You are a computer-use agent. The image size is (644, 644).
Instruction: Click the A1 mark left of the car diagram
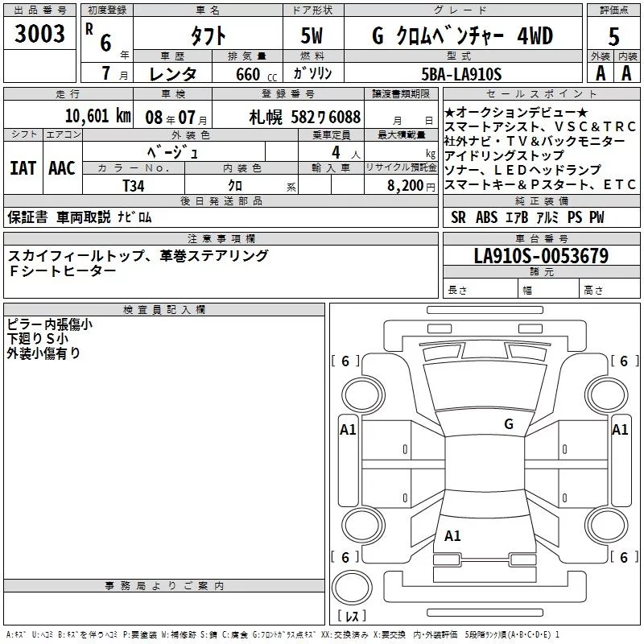click(348, 430)
